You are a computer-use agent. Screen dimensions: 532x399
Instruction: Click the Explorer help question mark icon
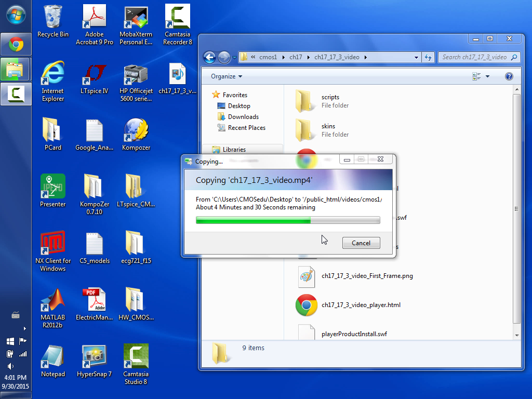click(x=509, y=76)
